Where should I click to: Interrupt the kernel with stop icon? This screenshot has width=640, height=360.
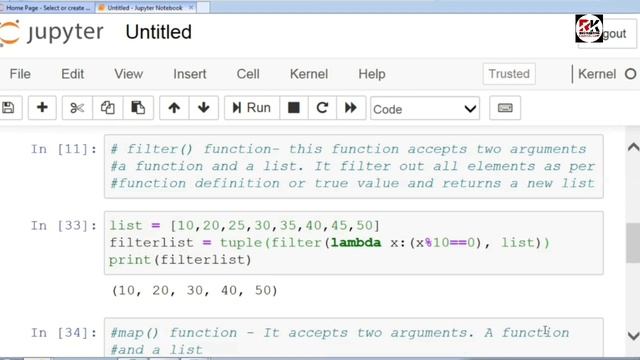click(x=294, y=108)
